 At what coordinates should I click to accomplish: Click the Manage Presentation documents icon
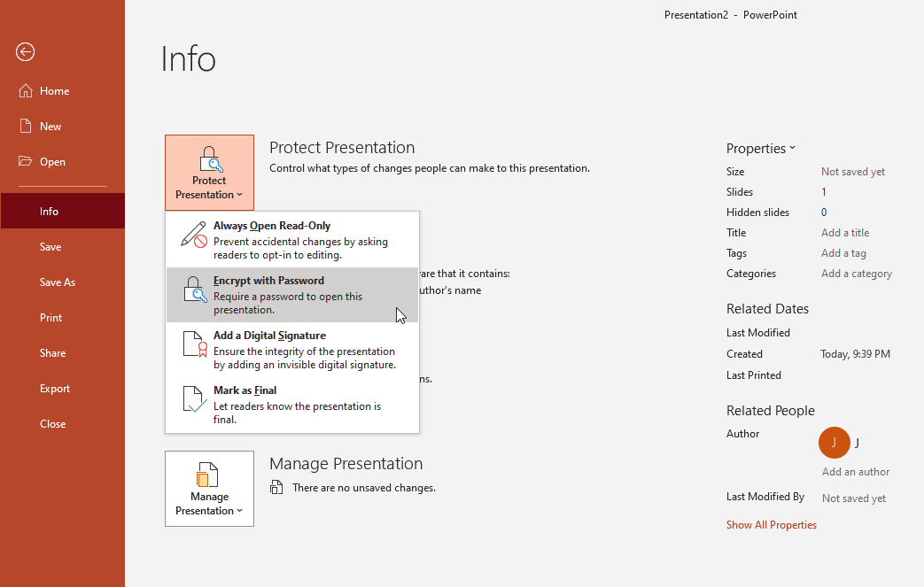207,475
